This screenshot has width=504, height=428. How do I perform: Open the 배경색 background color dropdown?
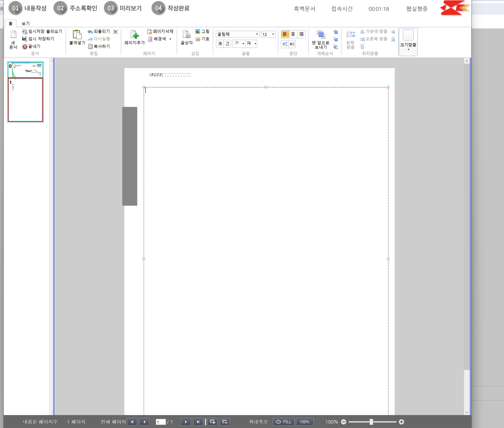(x=170, y=39)
